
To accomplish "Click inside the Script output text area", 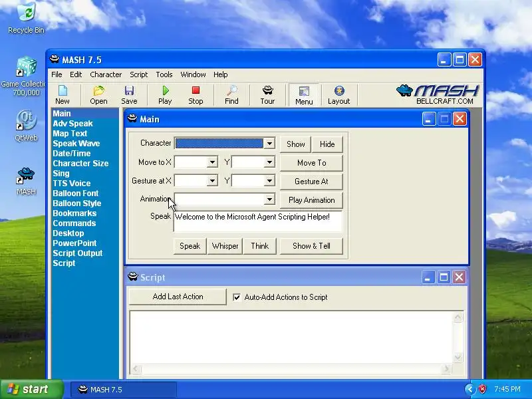I will (x=292, y=337).
